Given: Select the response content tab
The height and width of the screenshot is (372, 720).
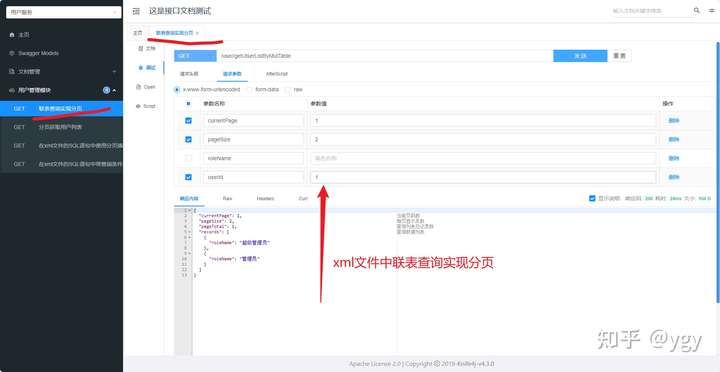Looking at the screenshot, I should point(189,198).
